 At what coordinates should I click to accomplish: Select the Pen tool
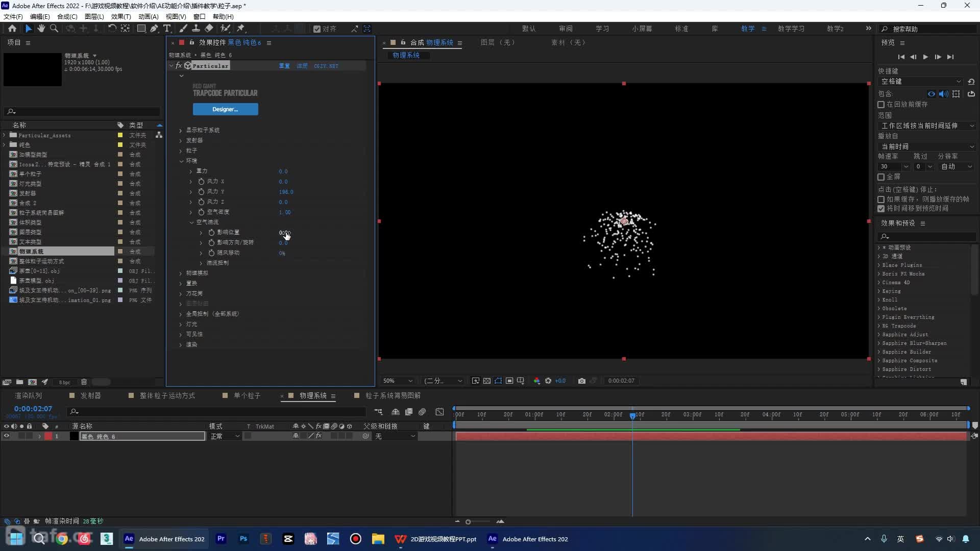tap(154, 29)
